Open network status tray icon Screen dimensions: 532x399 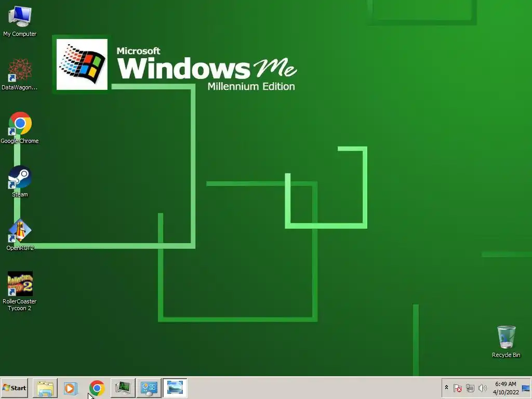click(x=470, y=388)
